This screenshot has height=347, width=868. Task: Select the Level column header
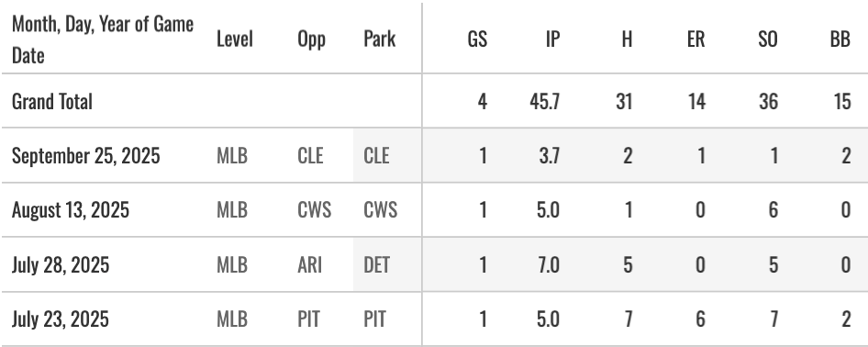pyautogui.click(x=235, y=39)
